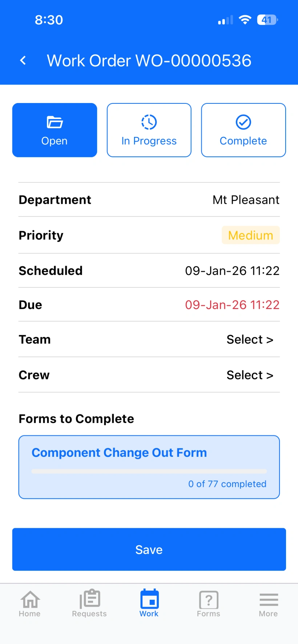Tap the back arrow in header
The width and height of the screenshot is (298, 644).
coord(23,61)
